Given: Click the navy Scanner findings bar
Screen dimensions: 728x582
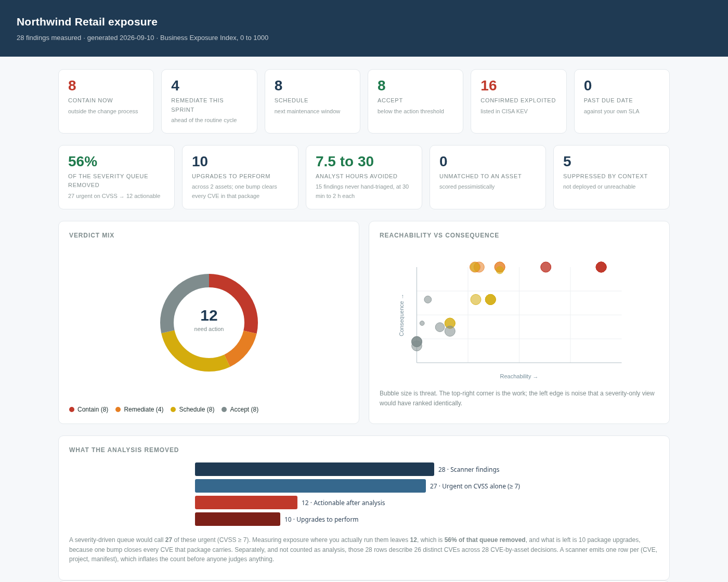Looking at the screenshot, I should [x=315, y=469].
